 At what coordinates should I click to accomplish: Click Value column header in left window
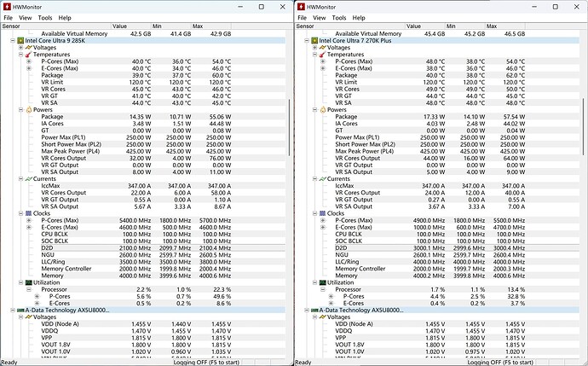[x=131, y=26]
